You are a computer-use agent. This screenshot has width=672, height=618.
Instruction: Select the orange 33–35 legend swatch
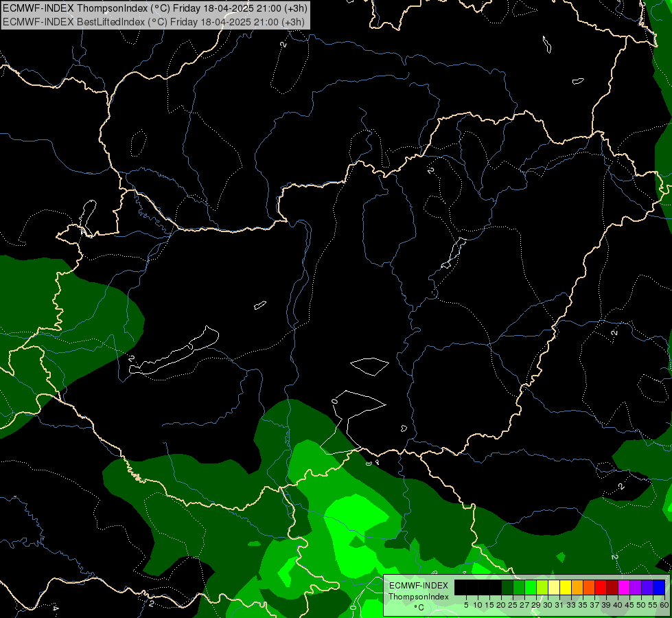pyautogui.click(x=577, y=587)
